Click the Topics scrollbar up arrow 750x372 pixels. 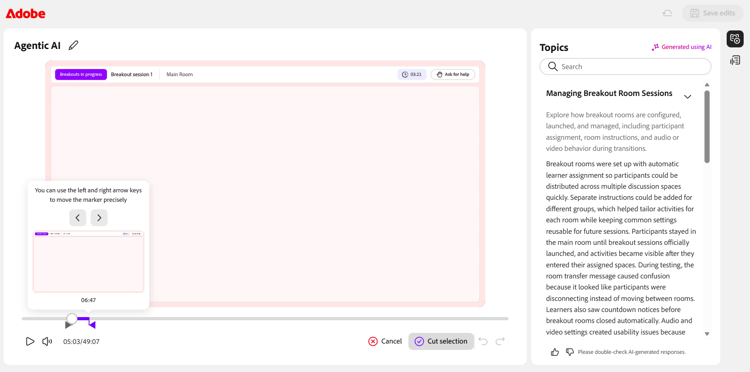(707, 85)
